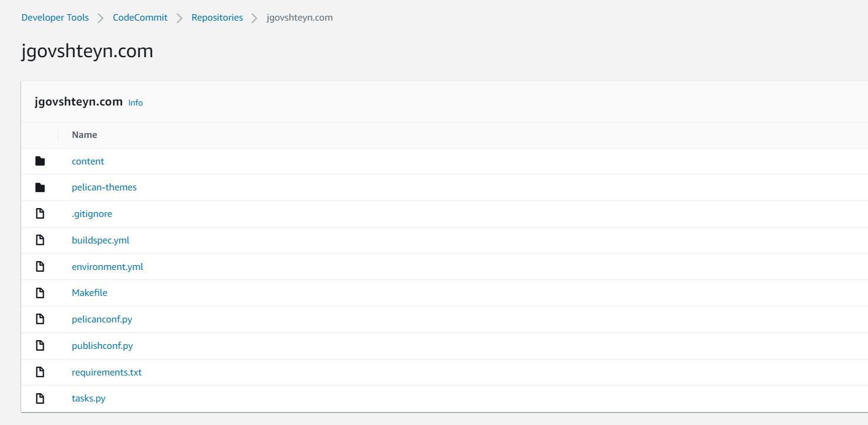This screenshot has height=425, width=868.
Task: Open environment.yml file
Action: coord(107,266)
